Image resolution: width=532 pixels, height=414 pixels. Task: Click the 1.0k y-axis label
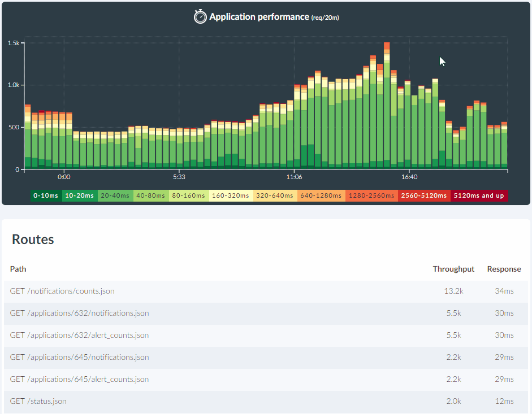click(x=14, y=85)
